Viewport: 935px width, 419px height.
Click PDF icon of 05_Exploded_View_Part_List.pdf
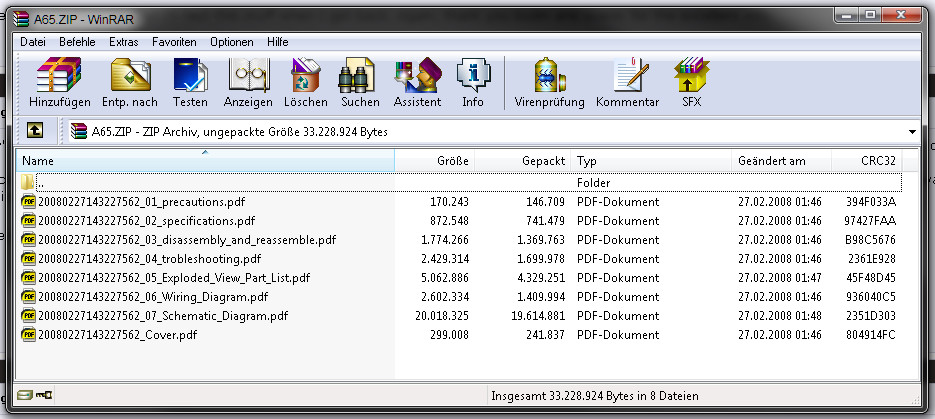[x=29, y=278]
